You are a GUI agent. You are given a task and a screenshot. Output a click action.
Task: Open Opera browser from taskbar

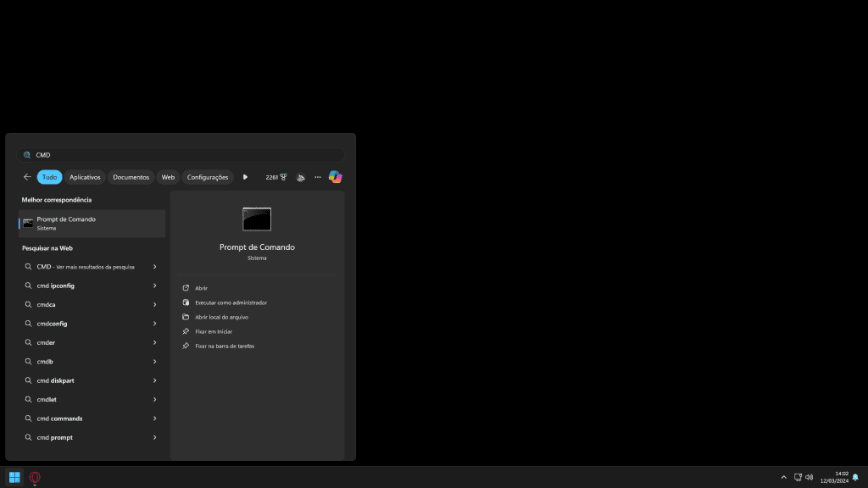point(35,477)
